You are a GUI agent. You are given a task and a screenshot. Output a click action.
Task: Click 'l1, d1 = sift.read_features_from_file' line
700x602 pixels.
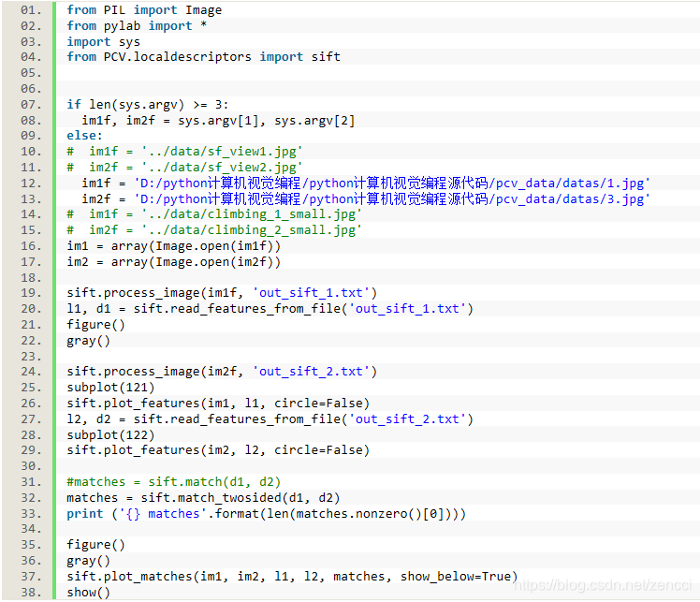pos(270,309)
